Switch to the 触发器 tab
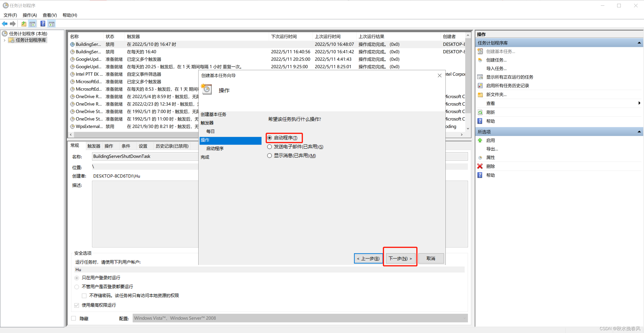 [x=94, y=146]
